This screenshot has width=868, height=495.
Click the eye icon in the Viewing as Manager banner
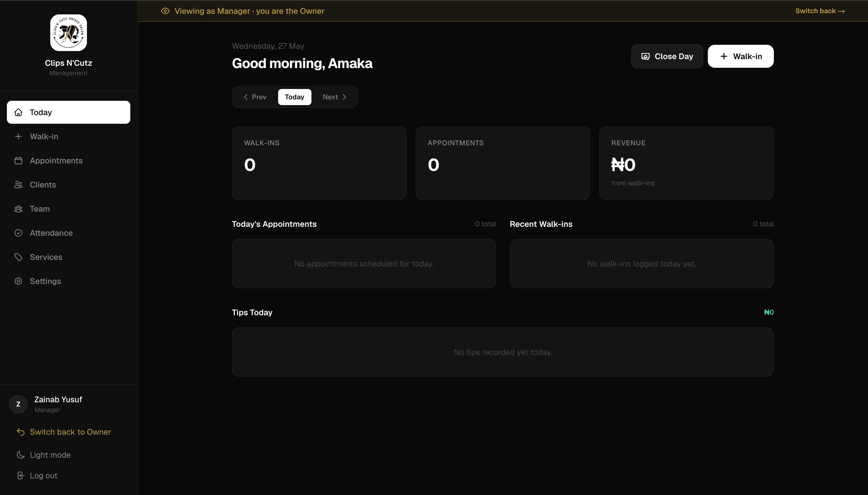point(165,11)
